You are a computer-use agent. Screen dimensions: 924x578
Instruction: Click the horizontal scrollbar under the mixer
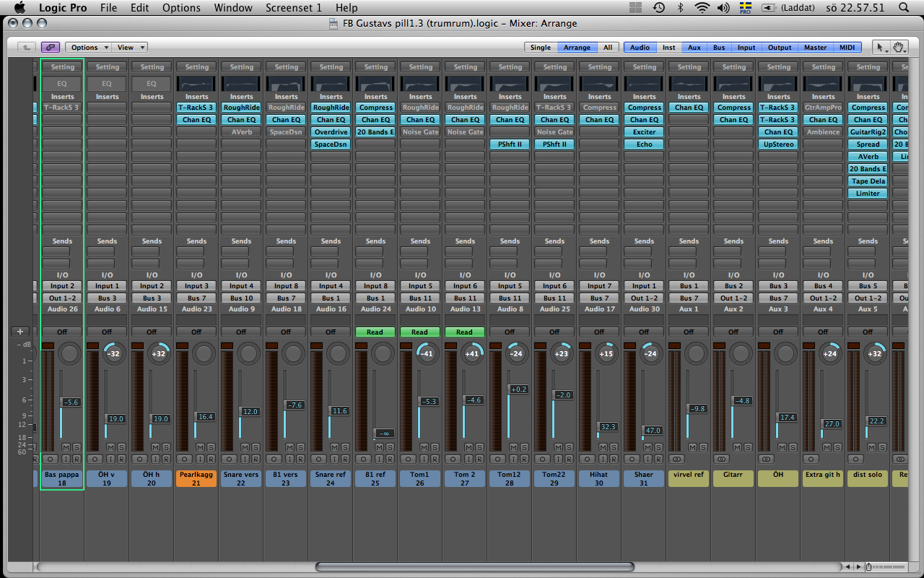(x=474, y=566)
